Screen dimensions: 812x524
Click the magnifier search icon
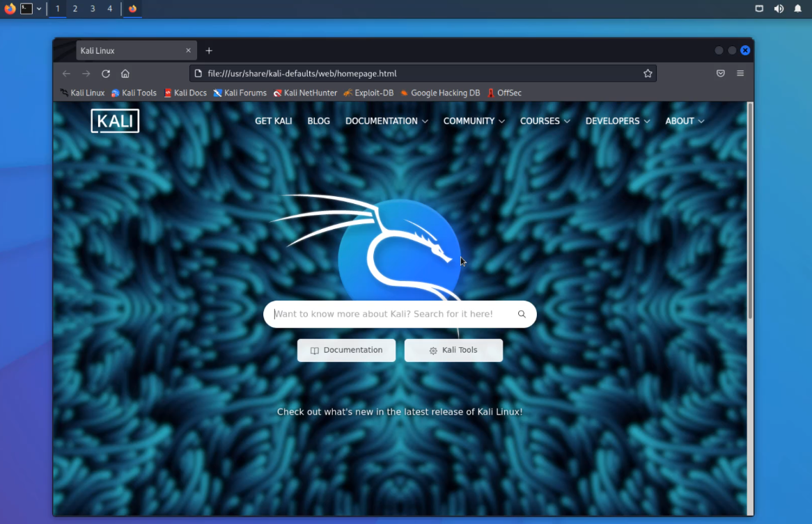[x=522, y=314]
